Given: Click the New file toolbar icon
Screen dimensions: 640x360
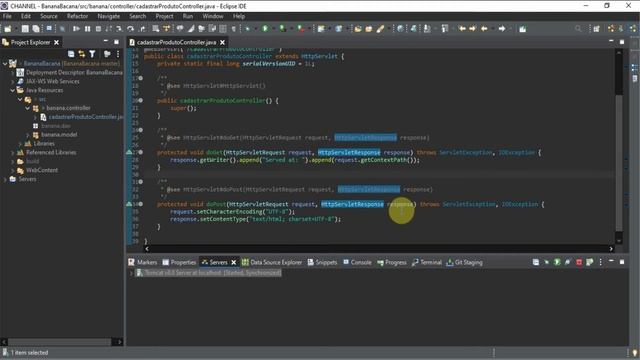Looking at the screenshot, I should [x=7, y=29].
